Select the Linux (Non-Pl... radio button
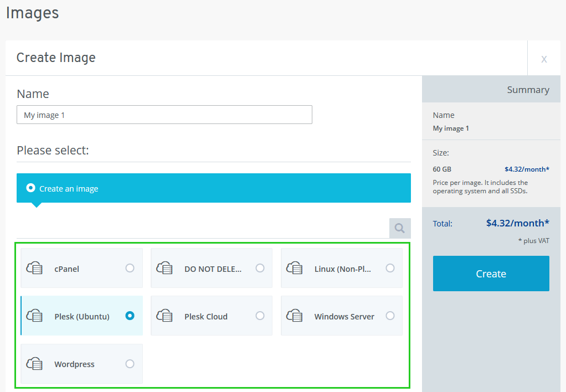Image resolution: width=566 pixels, height=392 pixels. pos(390,268)
